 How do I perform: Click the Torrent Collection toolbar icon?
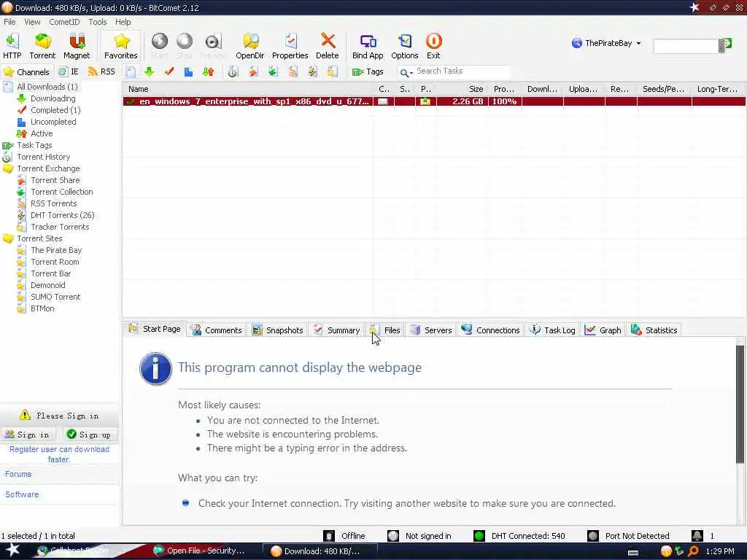click(273, 72)
